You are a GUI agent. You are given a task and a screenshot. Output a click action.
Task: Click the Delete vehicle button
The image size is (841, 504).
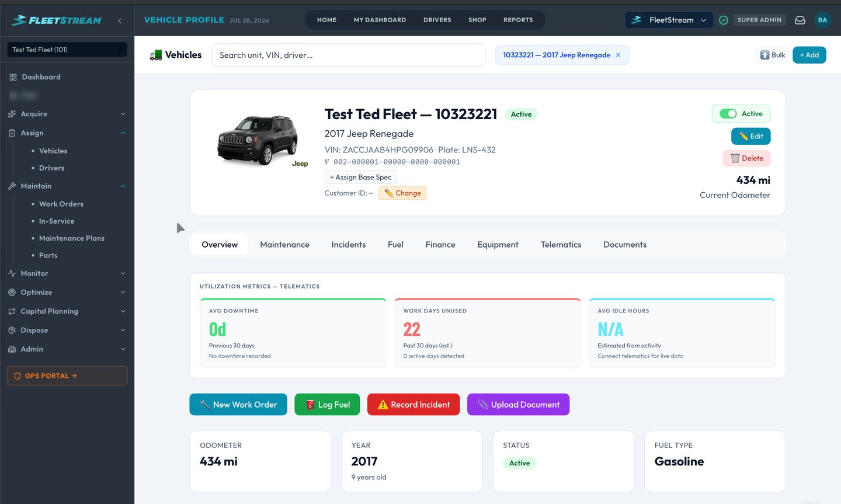click(747, 158)
